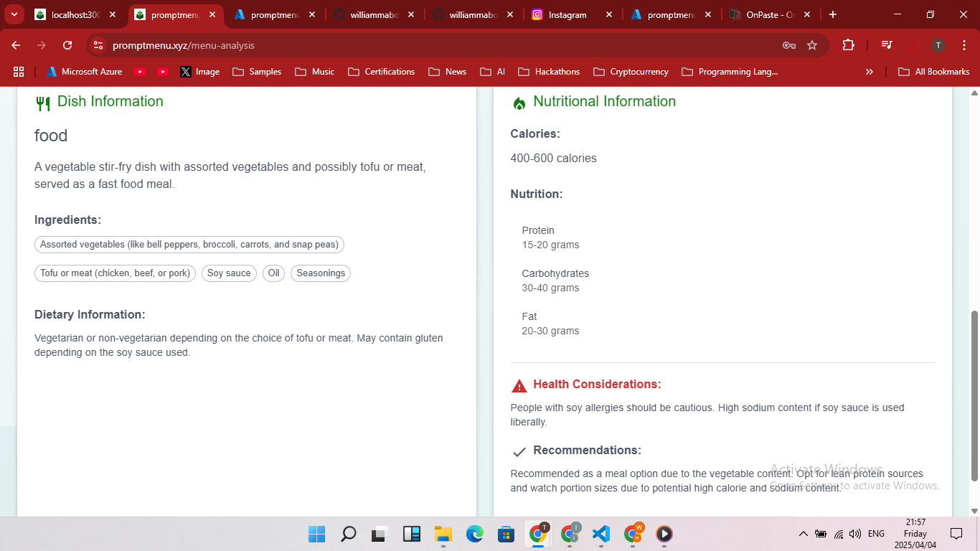
Task: Bookmark this page with the star icon
Action: click(x=812, y=45)
